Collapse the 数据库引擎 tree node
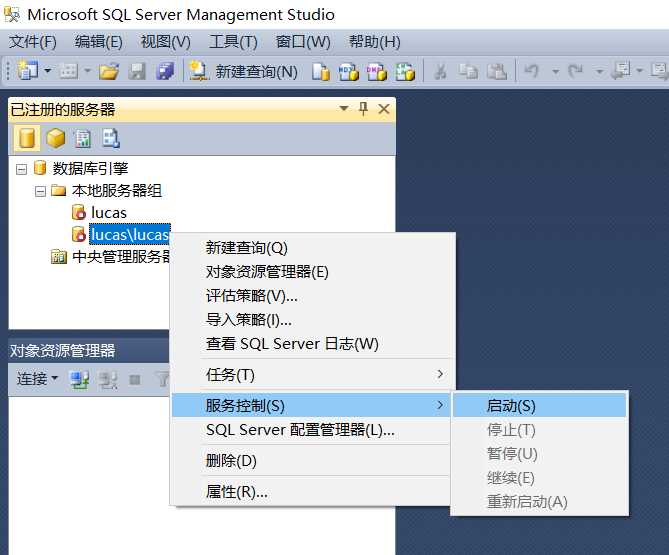Image resolution: width=669 pixels, height=555 pixels. pyautogui.click(x=21, y=169)
